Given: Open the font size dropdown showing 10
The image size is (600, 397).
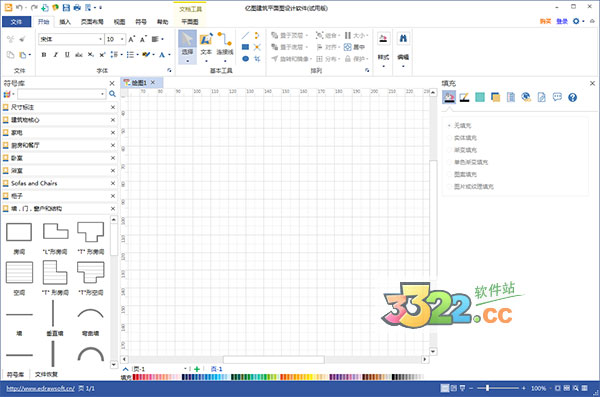Looking at the screenshot, I should click(x=122, y=39).
